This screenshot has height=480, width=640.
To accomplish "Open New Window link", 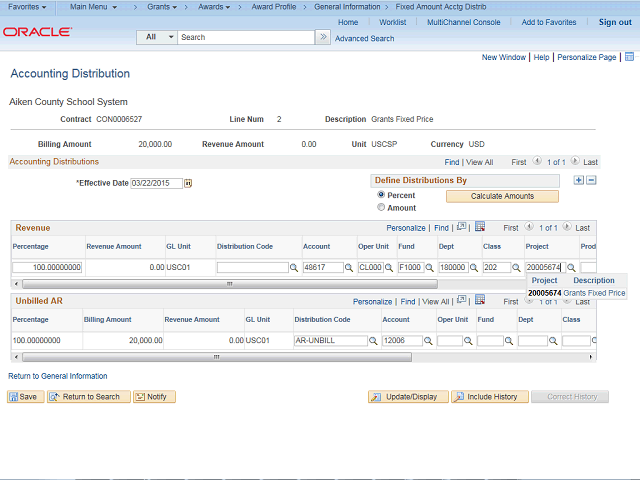I will coord(504,58).
